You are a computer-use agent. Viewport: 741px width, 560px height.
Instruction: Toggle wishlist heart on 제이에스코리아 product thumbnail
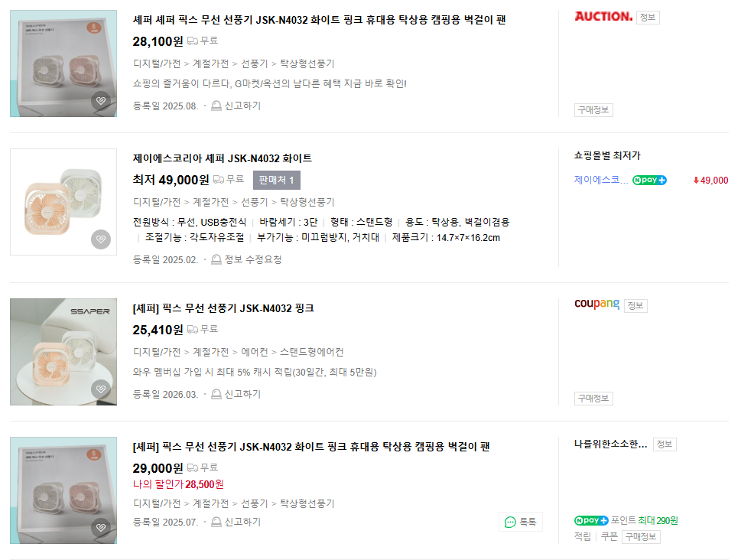101,239
